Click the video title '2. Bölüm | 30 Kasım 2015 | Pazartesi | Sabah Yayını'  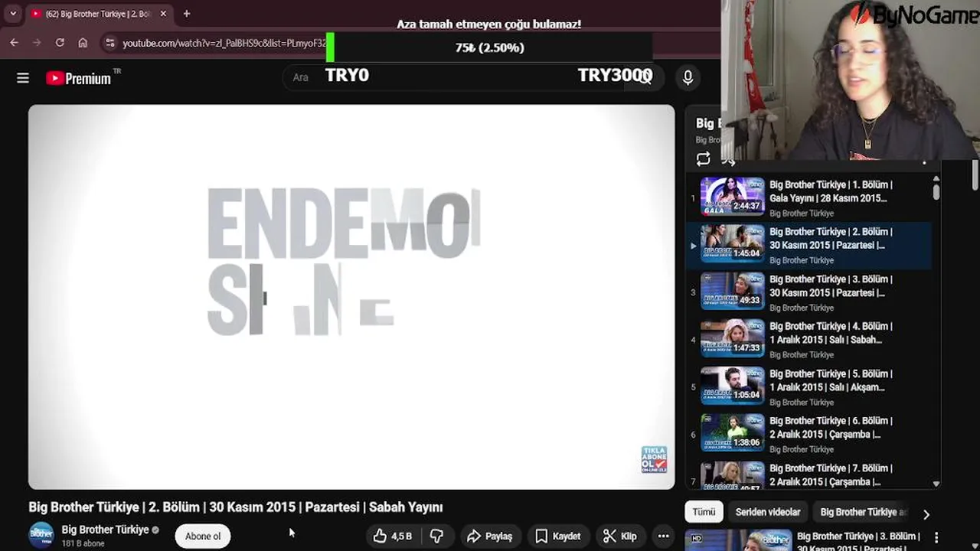pyautogui.click(x=236, y=507)
